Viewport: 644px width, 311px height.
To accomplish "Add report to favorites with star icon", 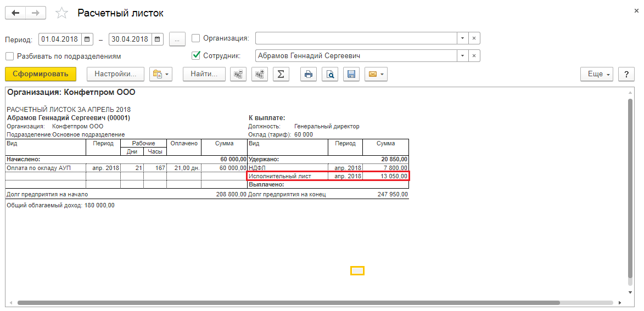I will (63, 13).
